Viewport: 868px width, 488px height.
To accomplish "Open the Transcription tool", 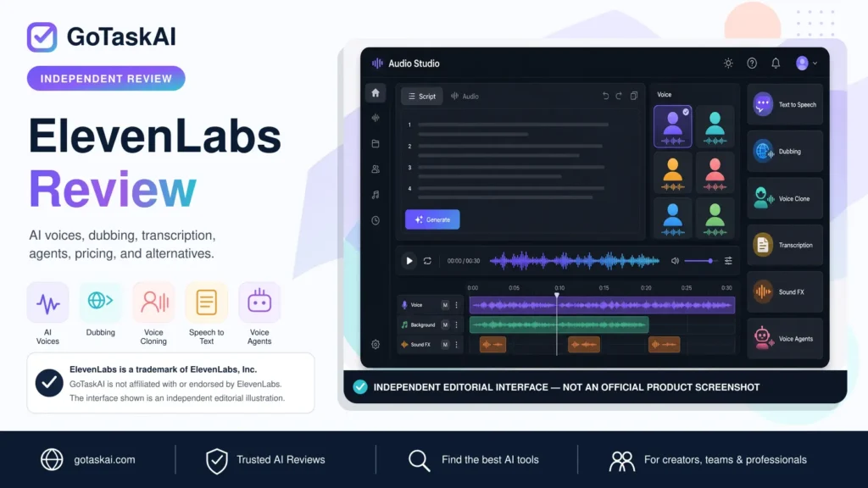I will click(x=785, y=245).
